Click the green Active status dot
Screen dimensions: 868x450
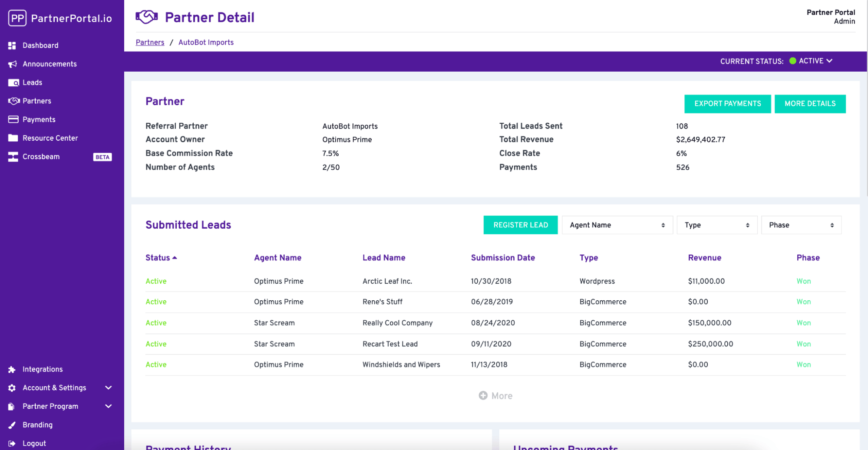[x=792, y=61]
